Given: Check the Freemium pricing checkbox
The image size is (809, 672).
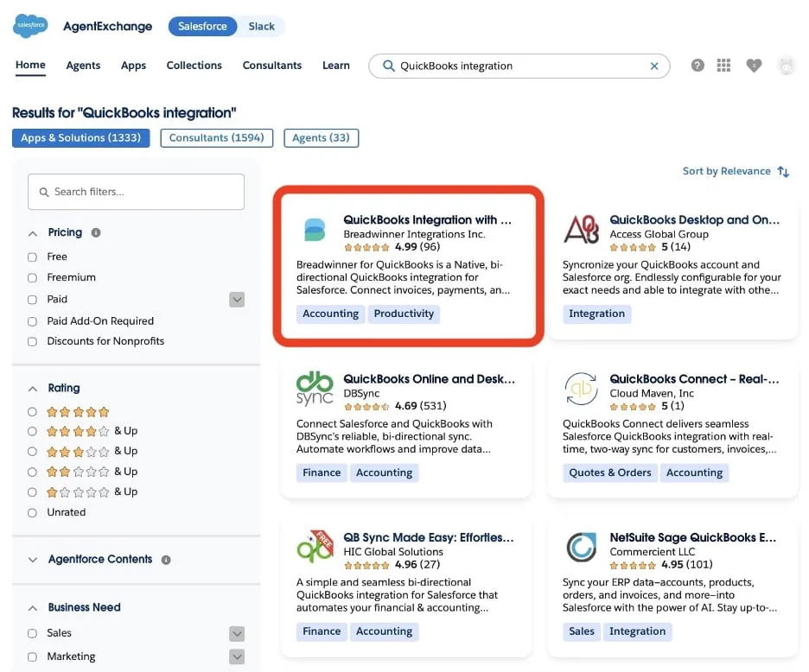Looking at the screenshot, I should pyautogui.click(x=32, y=277).
